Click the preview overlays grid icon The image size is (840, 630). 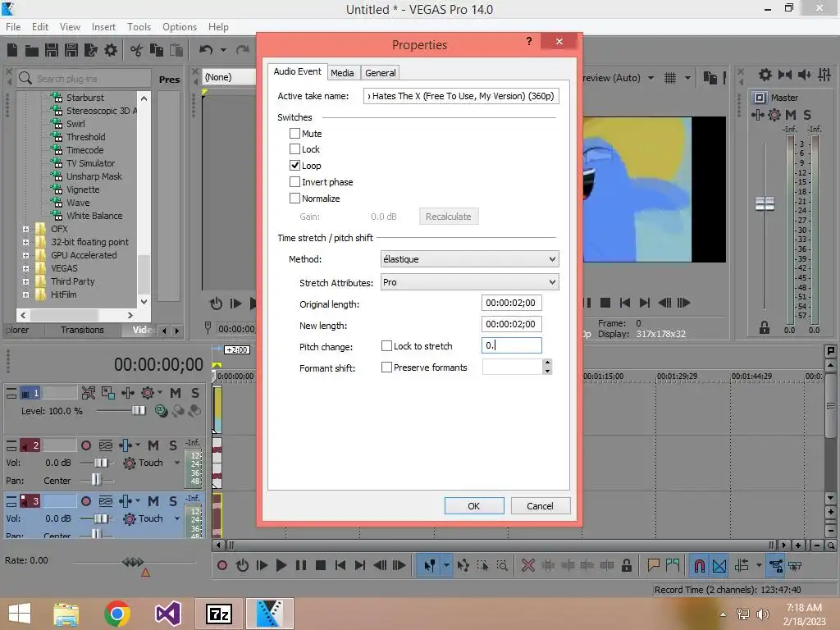tap(670, 78)
